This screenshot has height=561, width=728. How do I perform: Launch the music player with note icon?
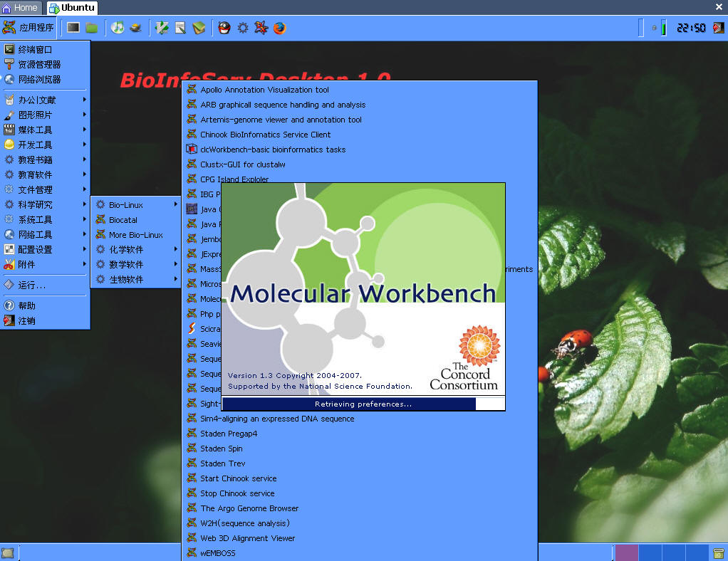118,28
